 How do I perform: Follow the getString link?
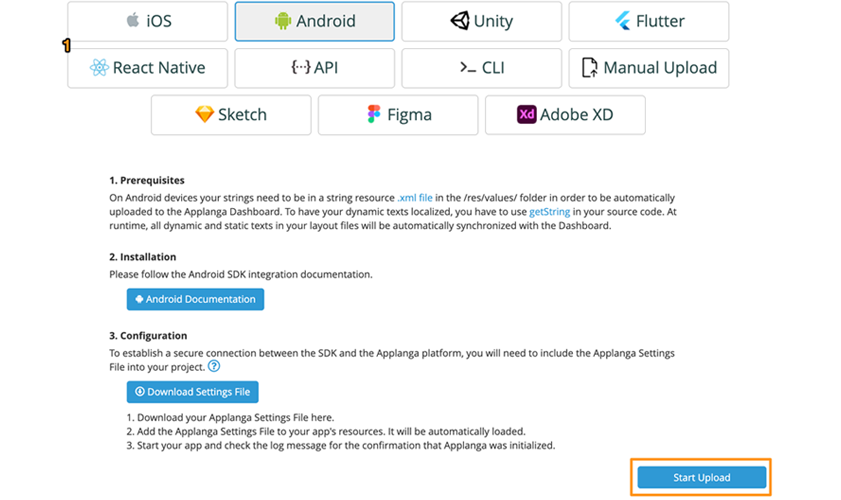point(549,212)
